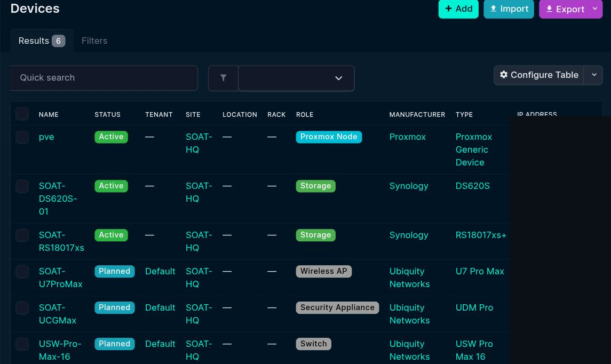Sort by the RACK column header

click(276, 115)
